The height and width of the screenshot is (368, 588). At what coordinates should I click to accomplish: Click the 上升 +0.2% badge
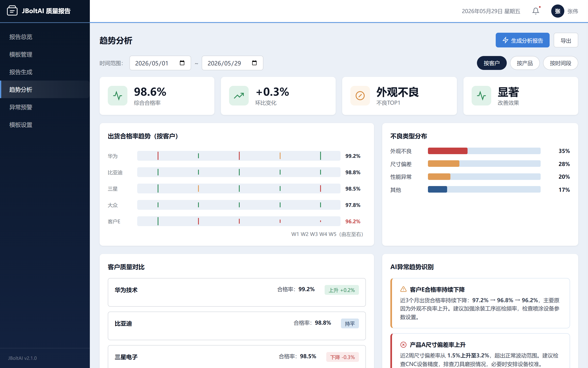coord(342,290)
